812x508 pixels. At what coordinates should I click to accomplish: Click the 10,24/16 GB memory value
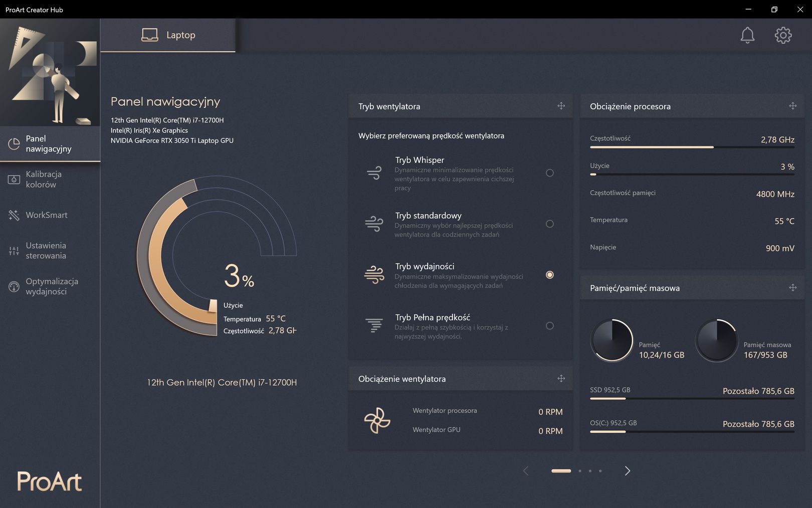click(662, 355)
